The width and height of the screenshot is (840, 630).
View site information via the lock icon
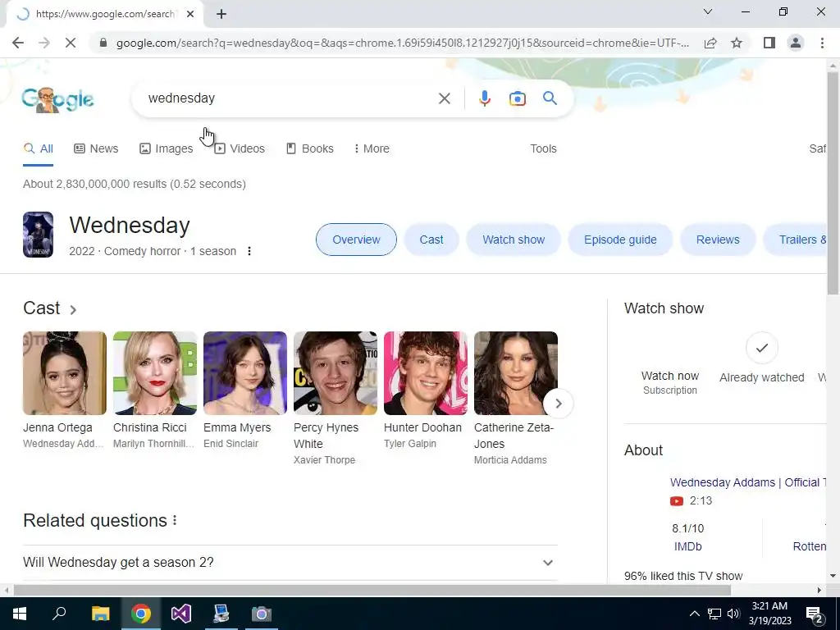[103, 43]
